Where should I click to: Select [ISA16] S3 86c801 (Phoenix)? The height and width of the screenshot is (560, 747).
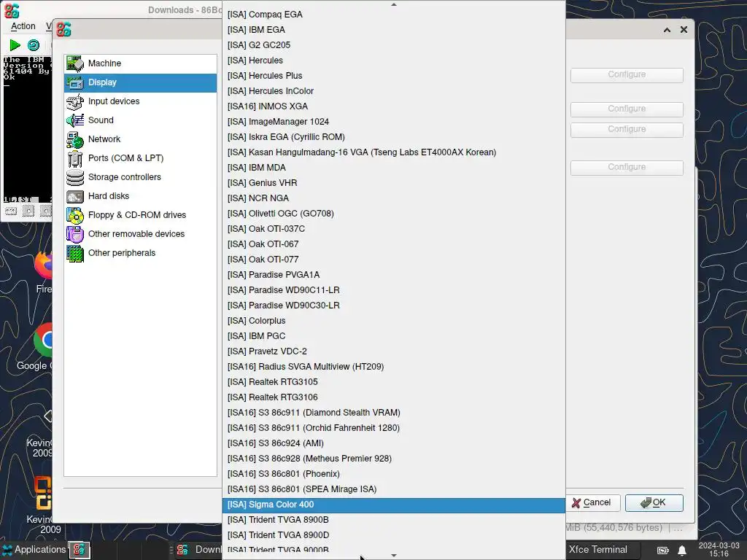pyautogui.click(x=393, y=474)
